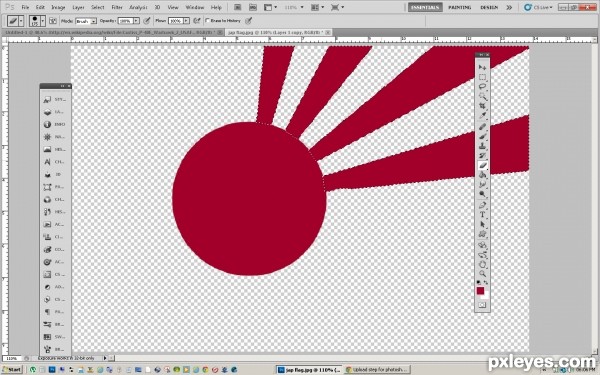Open the Brush Preset picker dropdown
This screenshot has width=600, height=375.
[43, 21]
